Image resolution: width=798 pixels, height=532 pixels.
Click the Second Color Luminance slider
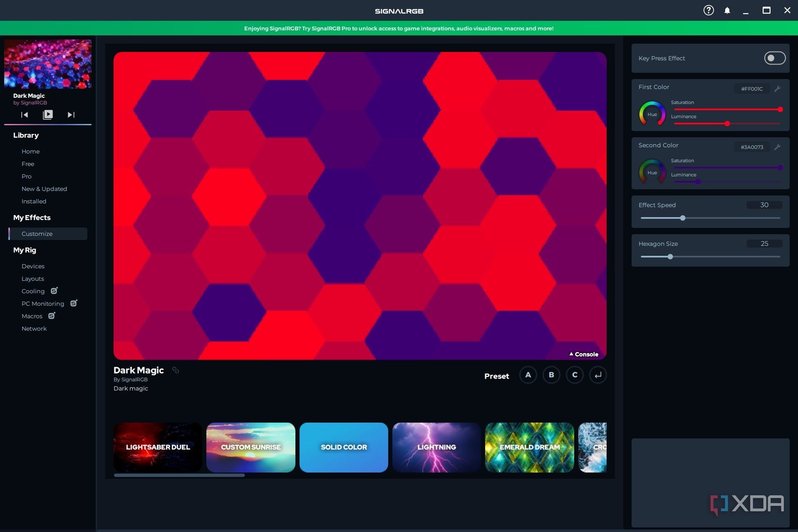727,182
